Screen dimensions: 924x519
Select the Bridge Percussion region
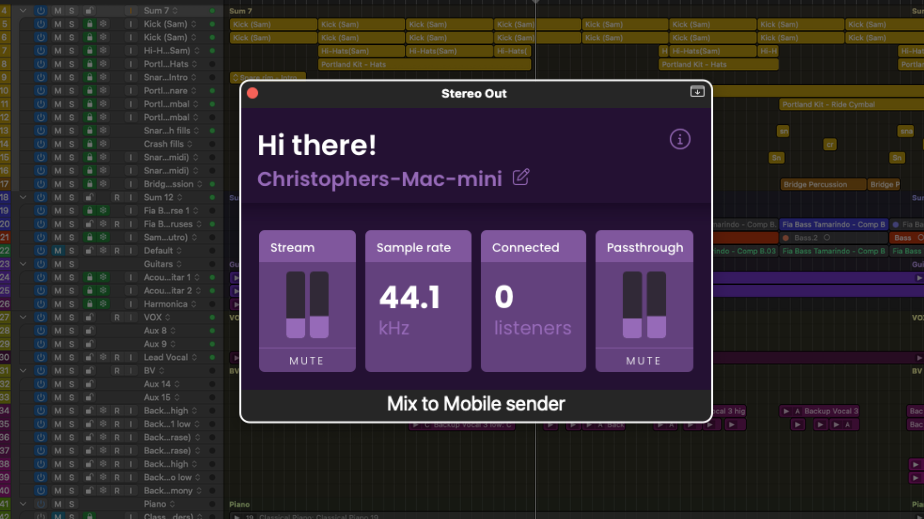click(823, 184)
